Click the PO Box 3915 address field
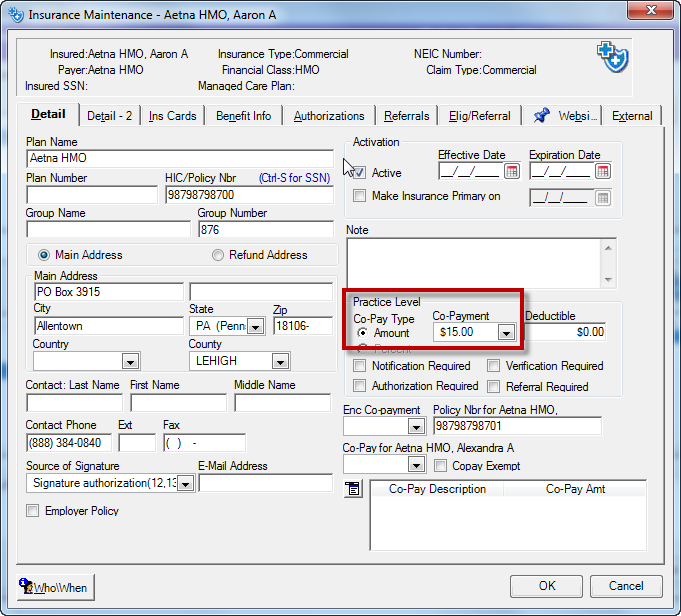Image resolution: width=681 pixels, height=616 pixels. tap(109, 292)
